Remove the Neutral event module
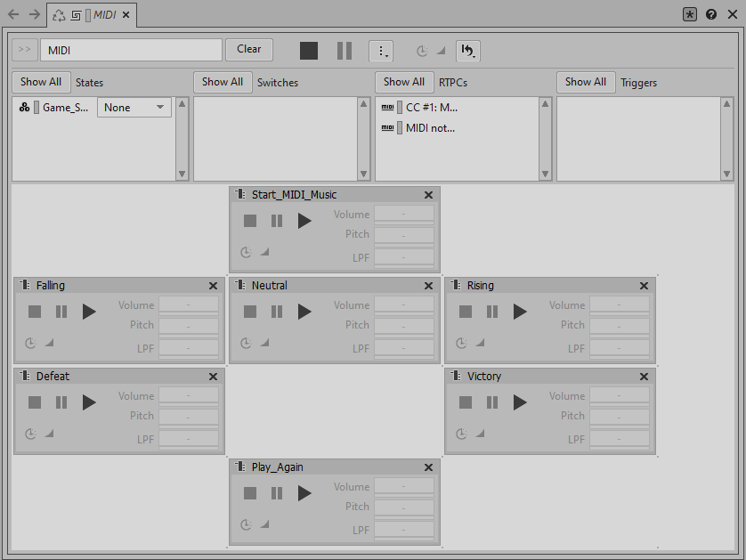 click(x=428, y=286)
